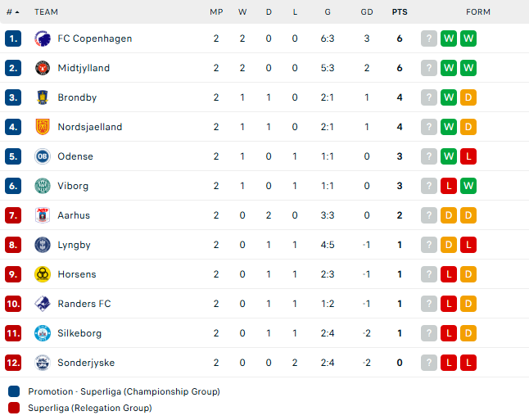This screenshot has width=529, height=420.
Task: Sort standings by GD column
Action: click(367, 12)
